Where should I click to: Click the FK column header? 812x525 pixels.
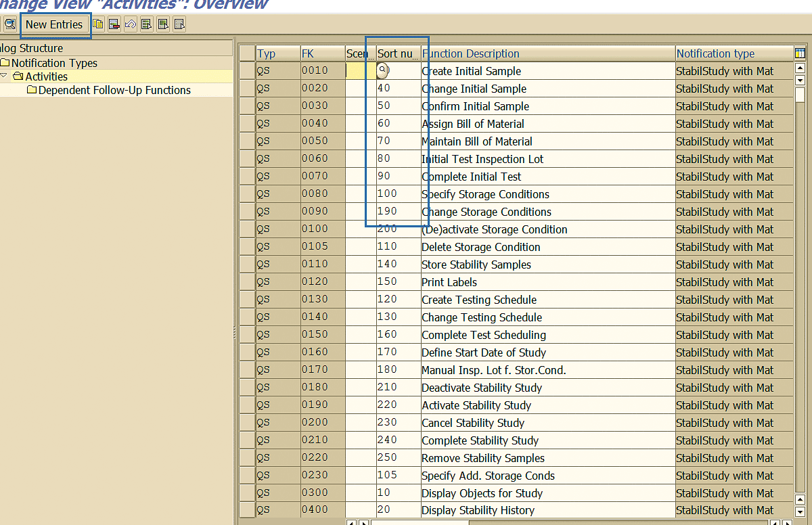coord(323,53)
